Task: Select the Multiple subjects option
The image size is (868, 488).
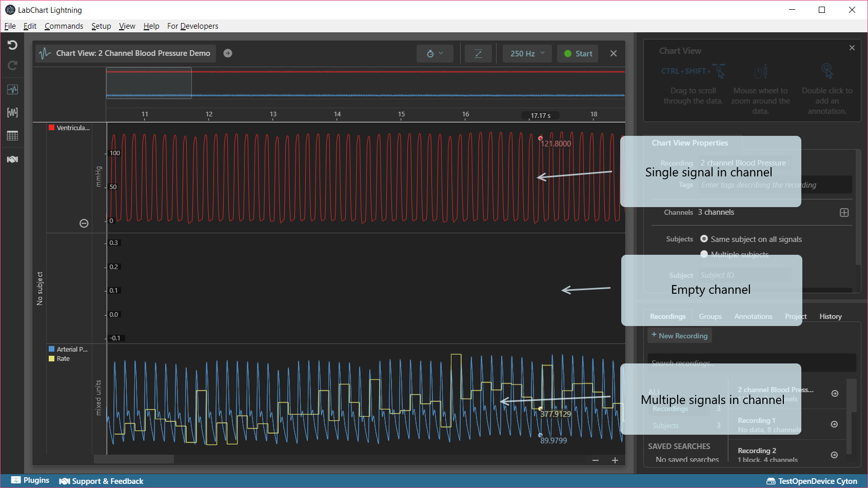Action: [704, 254]
